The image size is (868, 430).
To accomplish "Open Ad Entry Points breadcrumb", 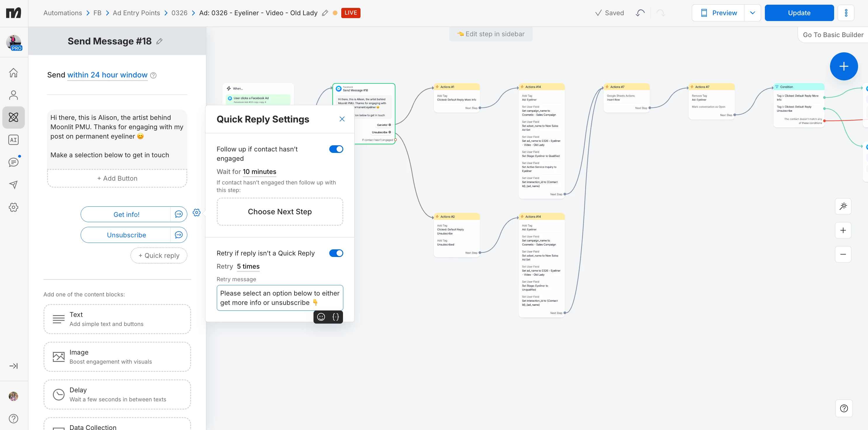I will [x=136, y=13].
